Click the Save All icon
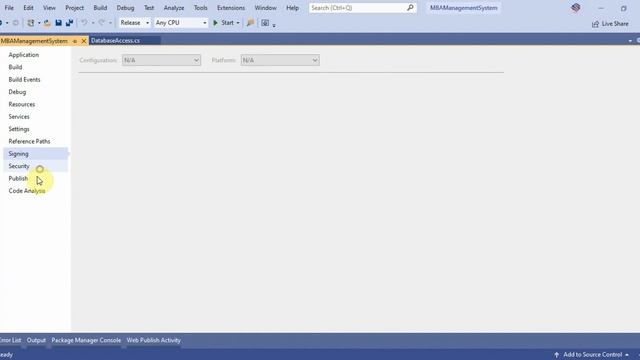Image resolution: width=640 pixels, height=360 pixels. pyautogui.click(x=69, y=23)
